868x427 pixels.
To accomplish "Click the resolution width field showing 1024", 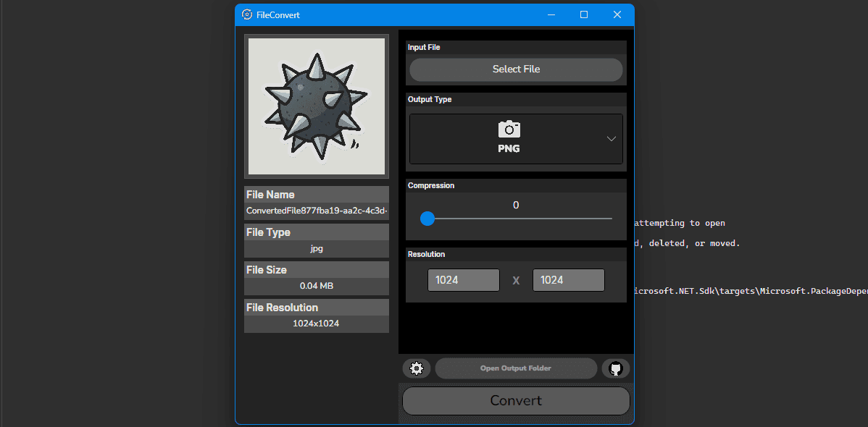I will coord(464,279).
